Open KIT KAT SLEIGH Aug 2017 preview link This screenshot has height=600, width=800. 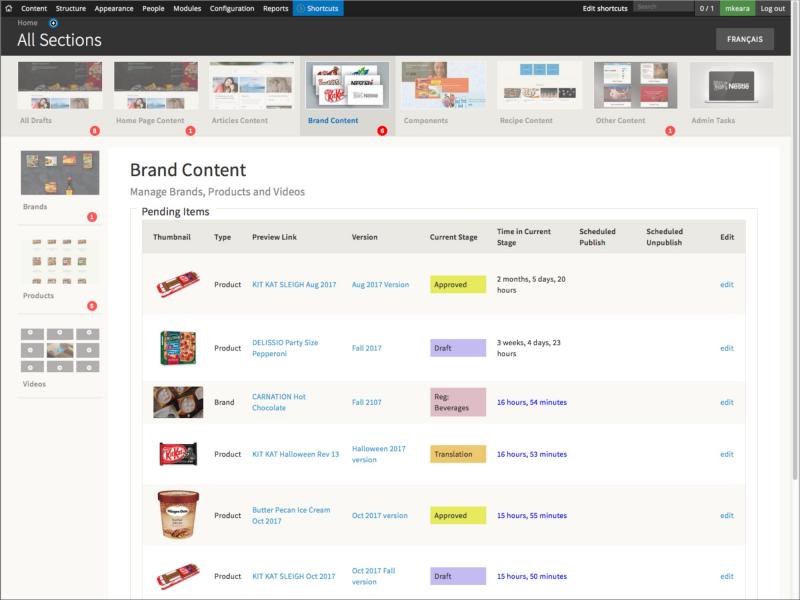pos(294,285)
